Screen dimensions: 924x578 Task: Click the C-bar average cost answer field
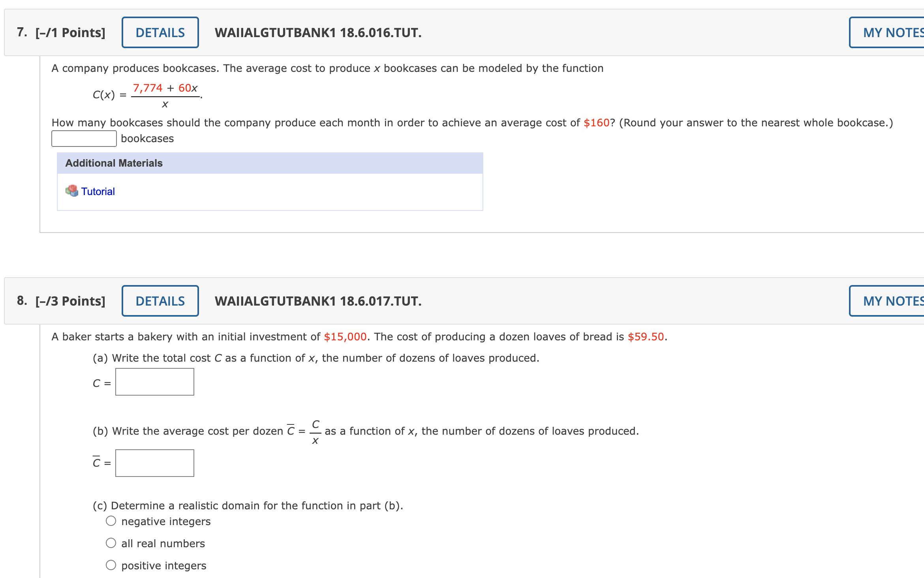pos(154,463)
